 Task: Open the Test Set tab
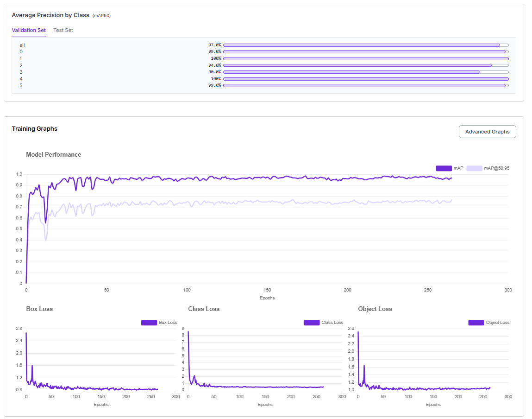(x=63, y=30)
